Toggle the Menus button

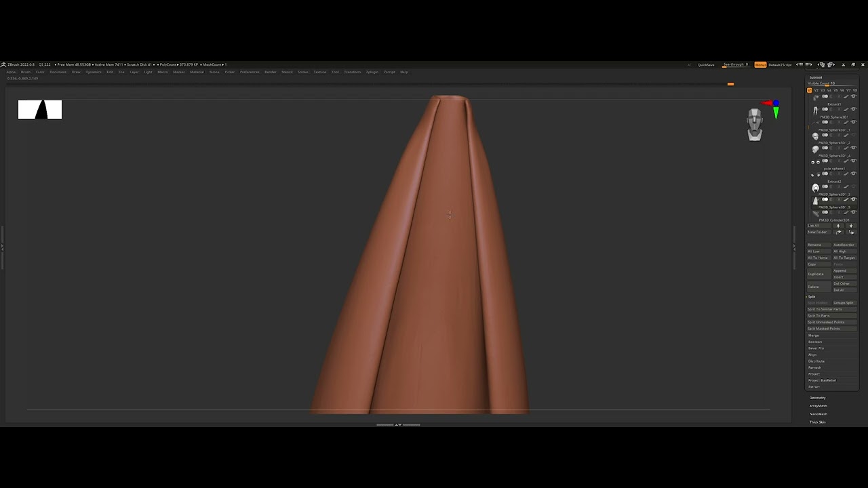point(760,64)
